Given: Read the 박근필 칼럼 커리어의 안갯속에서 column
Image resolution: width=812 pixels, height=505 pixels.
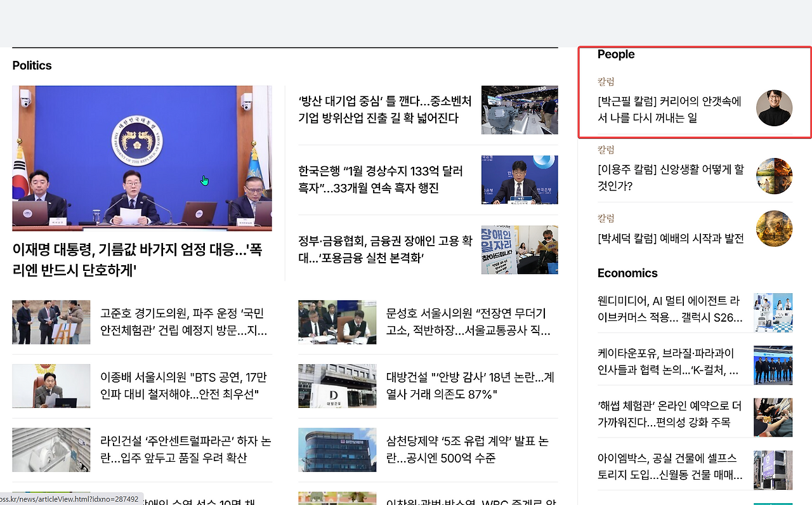Looking at the screenshot, I should coord(670,109).
